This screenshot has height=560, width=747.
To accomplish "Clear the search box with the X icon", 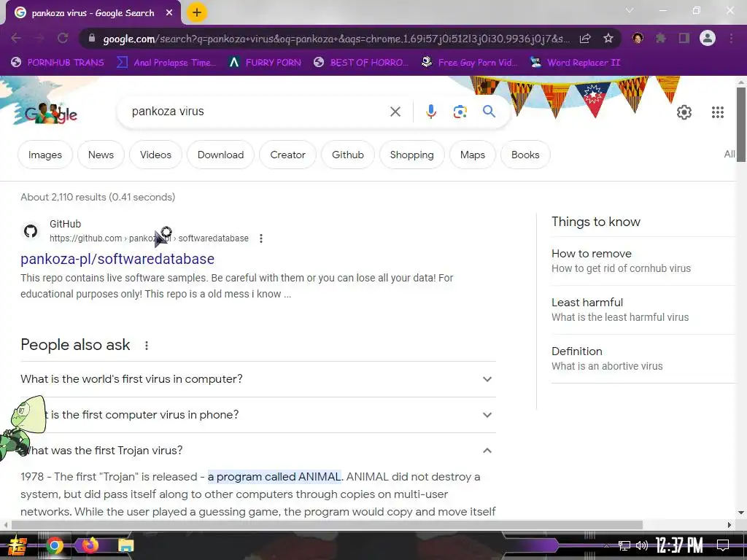I will pos(395,112).
